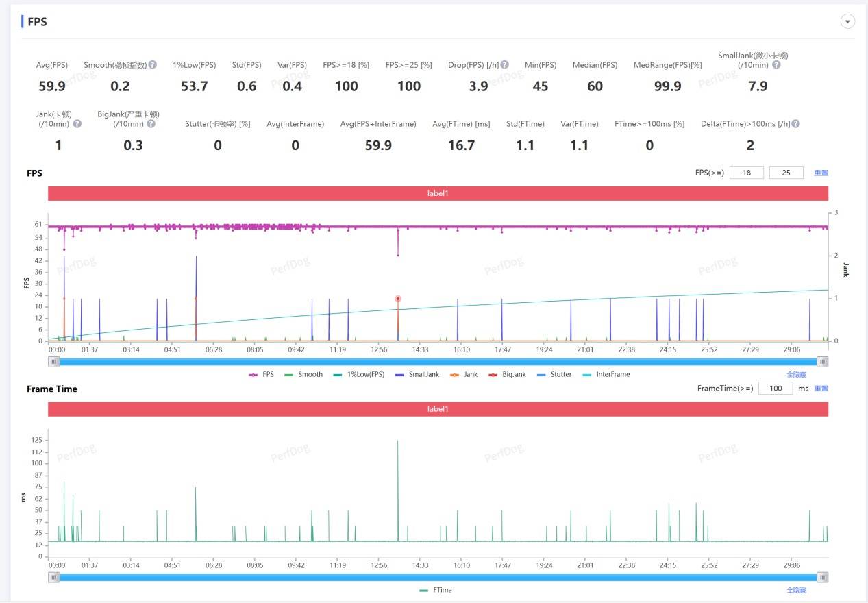
Task: Click 重置 link next to FPS threshold inputs
Action: click(821, 173)
